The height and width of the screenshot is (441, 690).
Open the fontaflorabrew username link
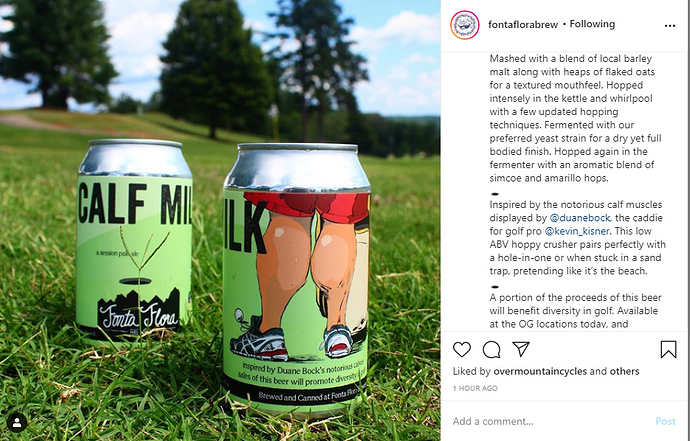pyautogui.click(x=523, y=25)
